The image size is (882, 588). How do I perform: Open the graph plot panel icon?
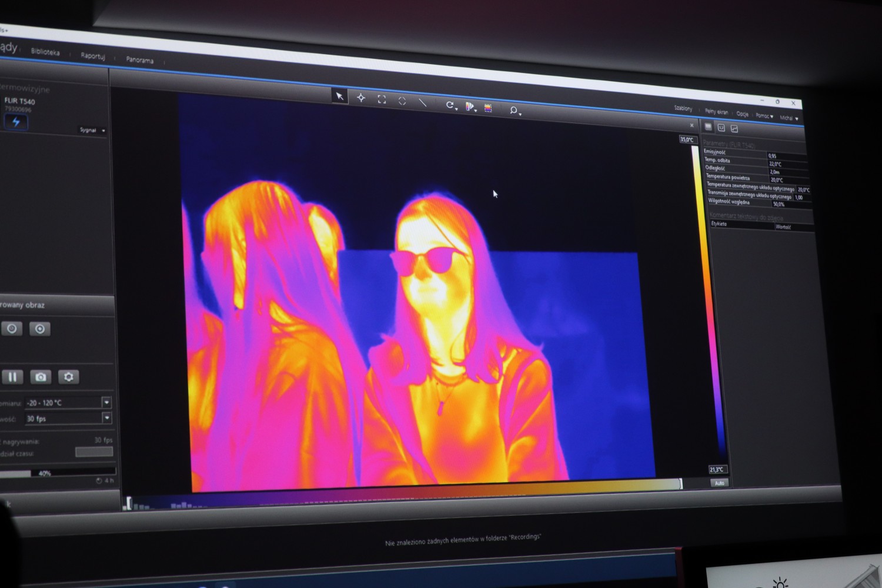click(734, 128)
